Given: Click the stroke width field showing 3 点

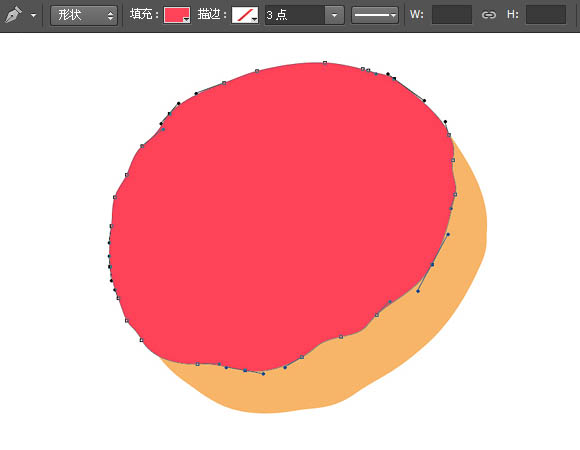Looking at the screenshot, I should [x=295, y=15].
